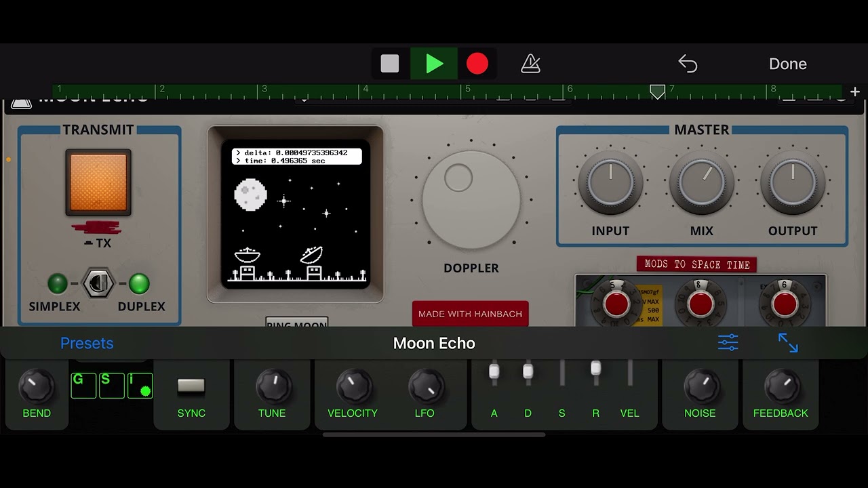The image size is (868, 488).
Task: Toggle the green G button
Action: pos(83,385)
